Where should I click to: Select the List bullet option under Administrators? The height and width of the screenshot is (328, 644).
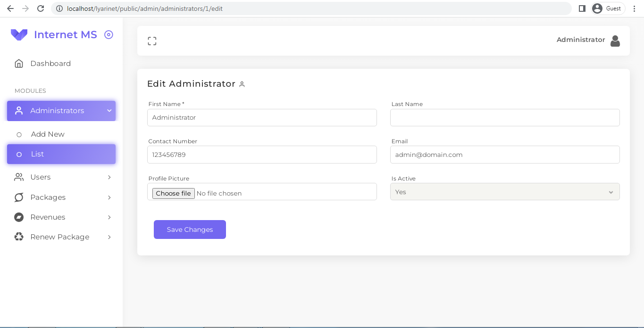click(x=19, y=154)
